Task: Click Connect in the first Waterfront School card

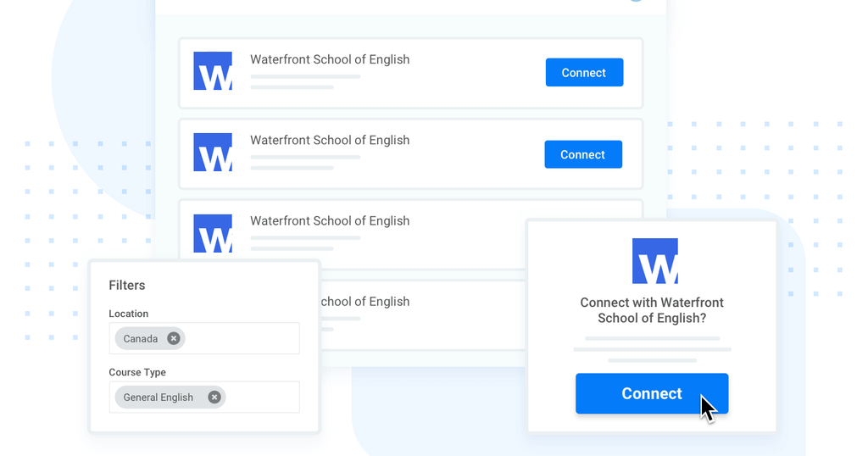Action: click(584, 73)
